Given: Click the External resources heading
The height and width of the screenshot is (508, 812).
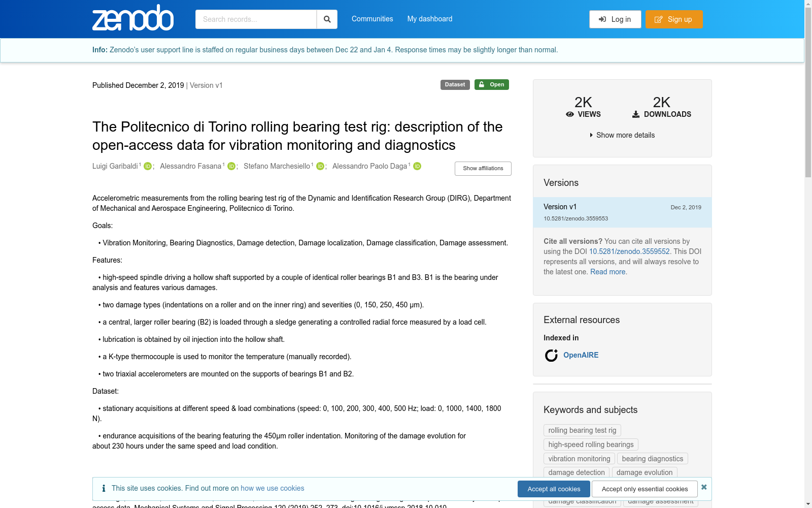Looking at the screenshot, I should [x=582, y=320].
